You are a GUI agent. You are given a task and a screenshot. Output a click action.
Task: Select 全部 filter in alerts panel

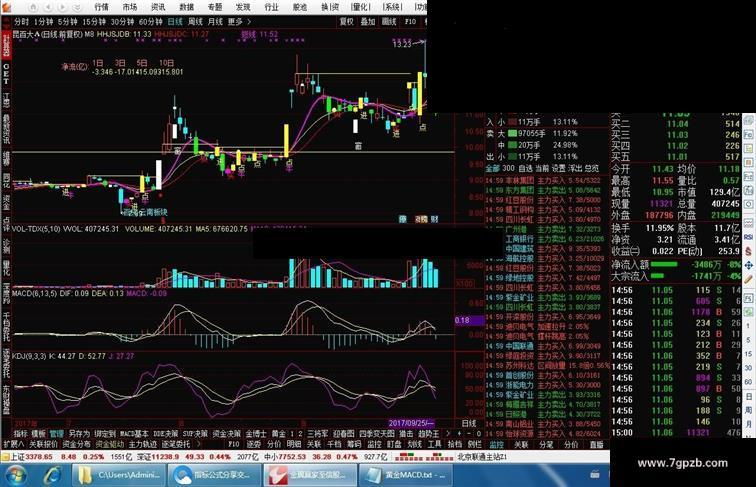point(492,168)
